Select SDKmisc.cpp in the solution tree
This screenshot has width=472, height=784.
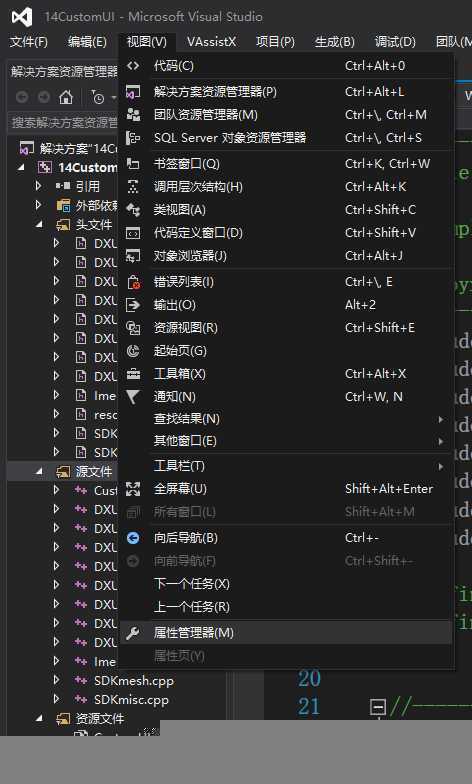click(x=132, y=700)
